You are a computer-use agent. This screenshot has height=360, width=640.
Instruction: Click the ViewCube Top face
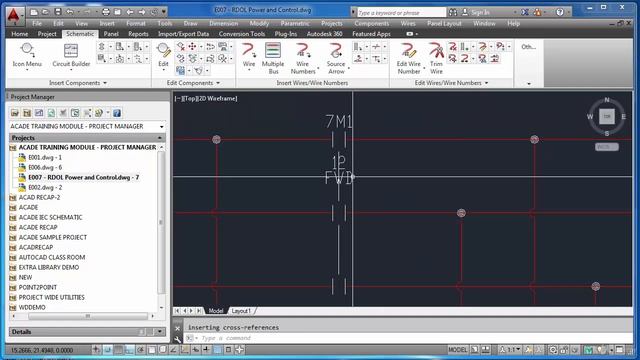[x=607, y=116]
